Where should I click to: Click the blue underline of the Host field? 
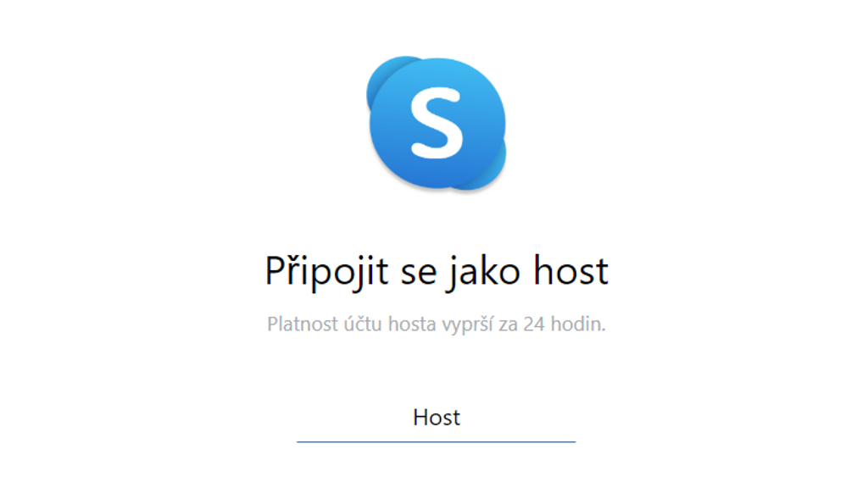coord(437,441)
